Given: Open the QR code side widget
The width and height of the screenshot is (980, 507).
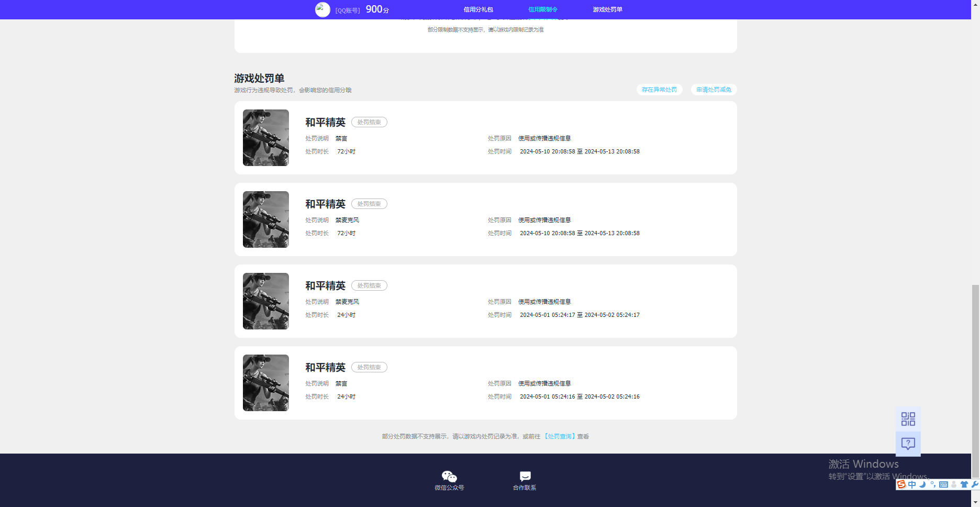Looking at the screenshot, I should point(908,419).
